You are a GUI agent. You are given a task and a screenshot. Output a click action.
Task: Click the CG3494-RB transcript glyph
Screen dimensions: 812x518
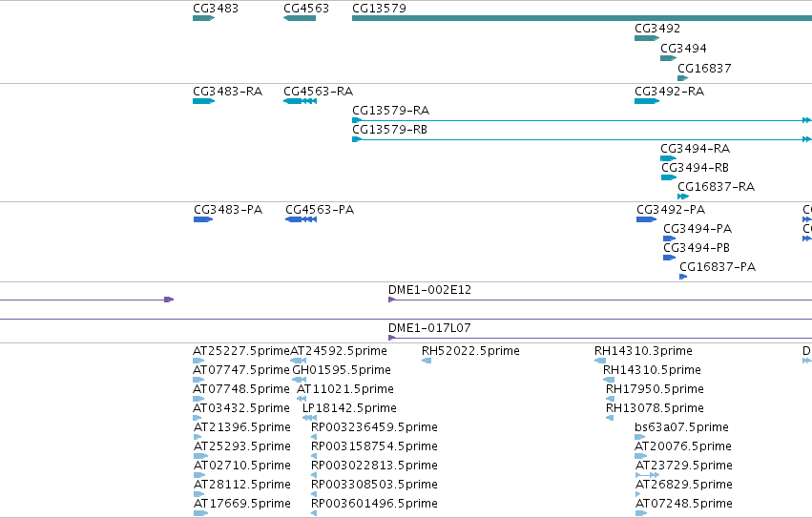click(669, 177)
